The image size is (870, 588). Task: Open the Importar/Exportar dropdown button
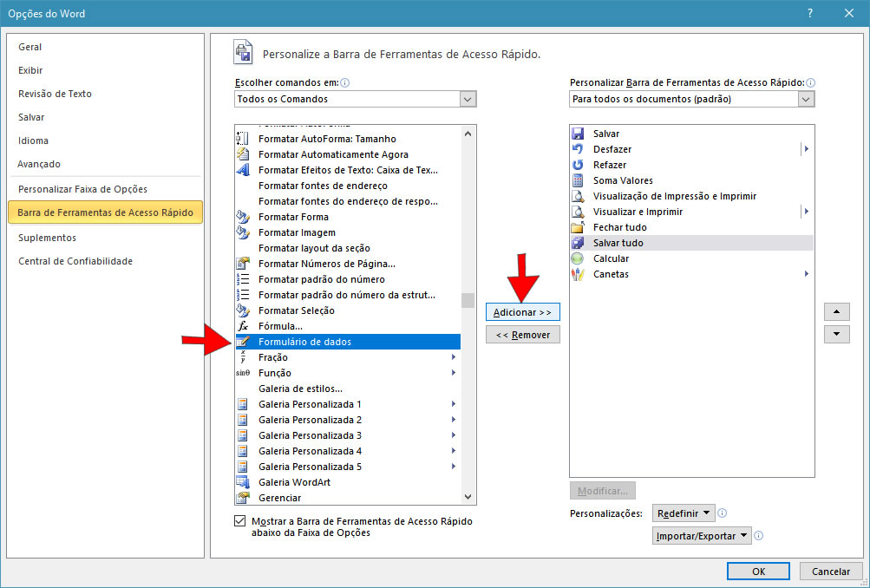coord(702,536)
